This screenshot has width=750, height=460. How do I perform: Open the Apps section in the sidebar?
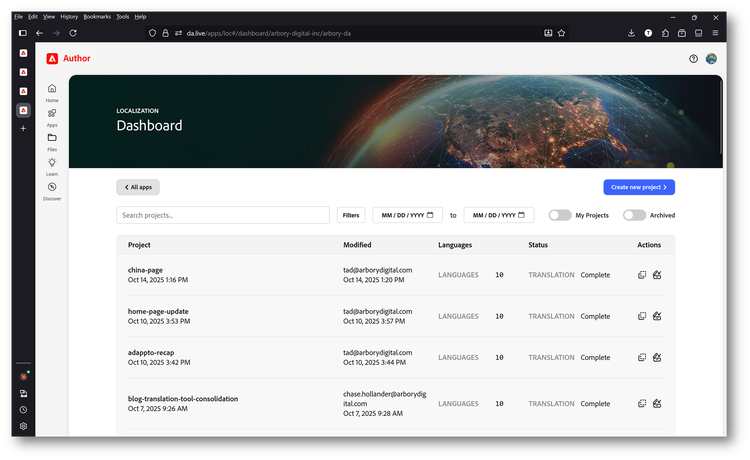point(52,113)
